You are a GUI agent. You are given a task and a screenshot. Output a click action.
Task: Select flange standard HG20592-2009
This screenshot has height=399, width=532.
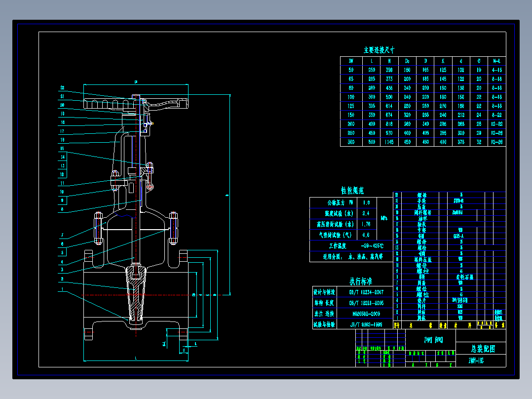point(366,314)
